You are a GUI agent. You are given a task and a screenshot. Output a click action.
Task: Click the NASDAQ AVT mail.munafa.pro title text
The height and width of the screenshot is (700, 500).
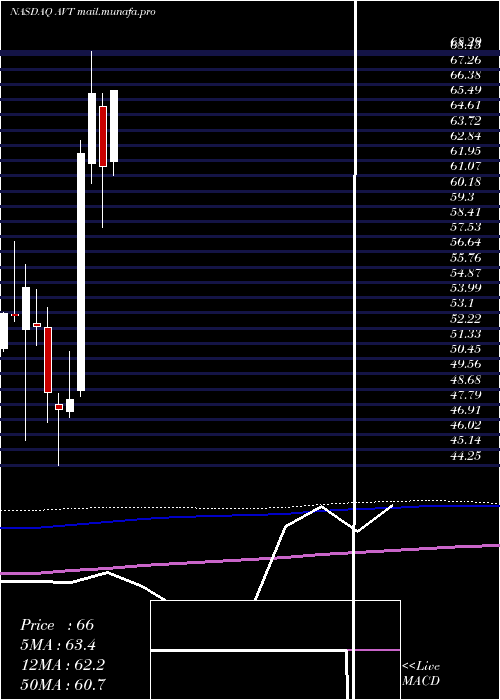[83, 12]
